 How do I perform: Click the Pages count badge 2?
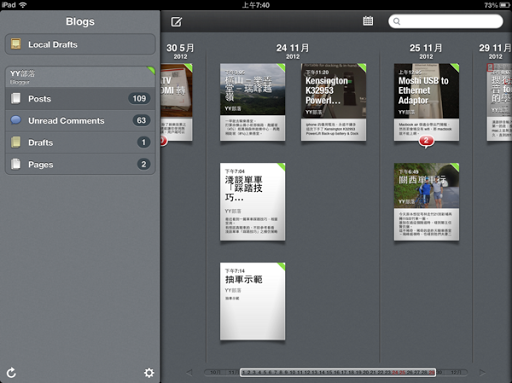point(144,164)
